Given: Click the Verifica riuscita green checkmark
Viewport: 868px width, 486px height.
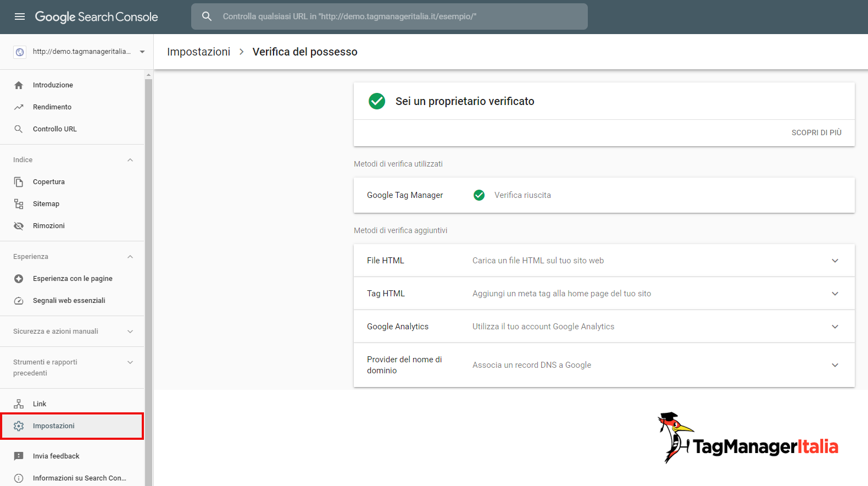Looking at the screenshot, I should coord(479,195).
